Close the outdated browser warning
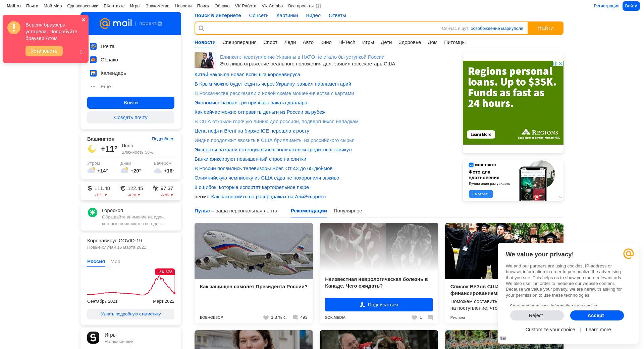Image resolution: width=644 pixels, height=349 pixels. [84, 20]
